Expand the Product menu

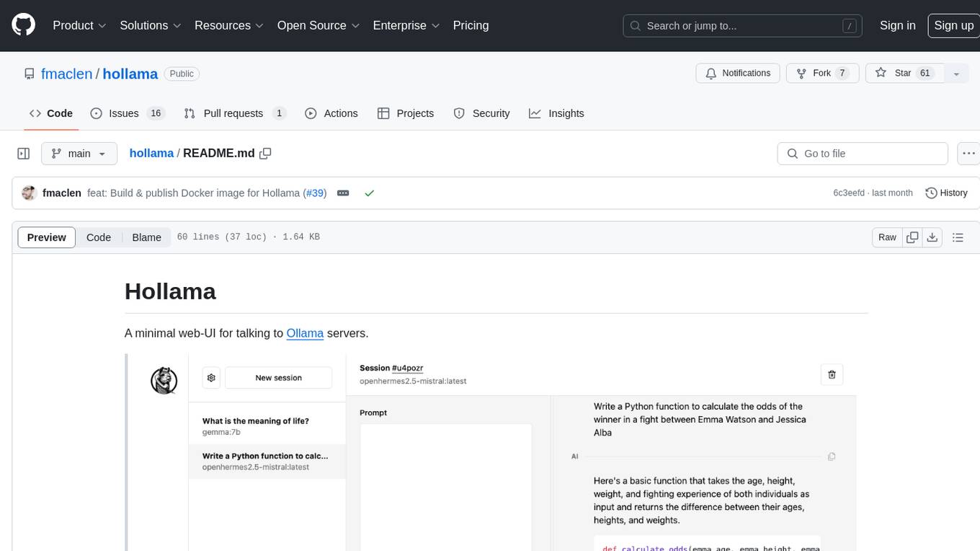(x=79, y=25)
